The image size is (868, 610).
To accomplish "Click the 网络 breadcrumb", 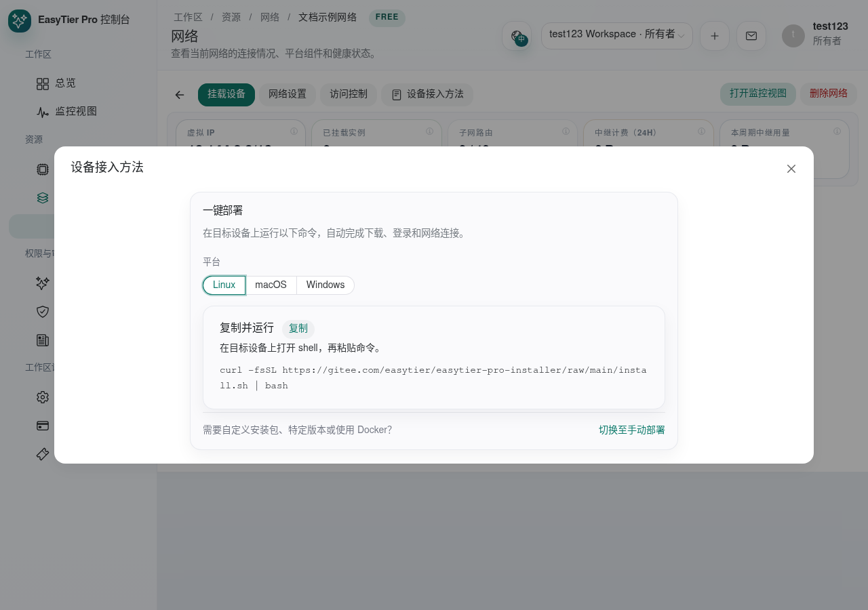I will click(270, 17).
